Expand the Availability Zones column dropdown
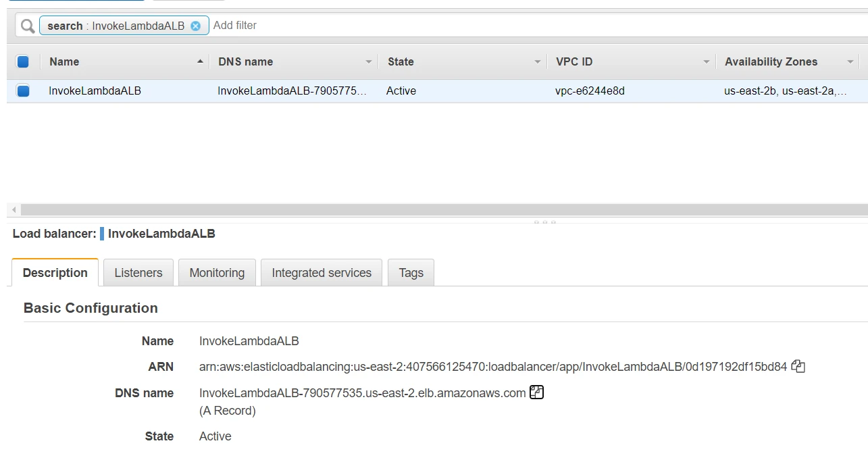868x460 pixels. (x=850, y=61)
